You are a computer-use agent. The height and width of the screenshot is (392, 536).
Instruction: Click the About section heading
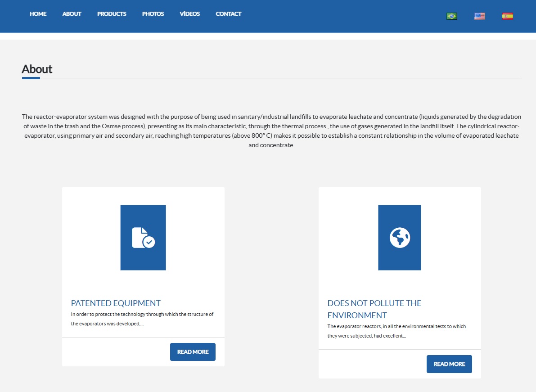(x=37, y=69)
